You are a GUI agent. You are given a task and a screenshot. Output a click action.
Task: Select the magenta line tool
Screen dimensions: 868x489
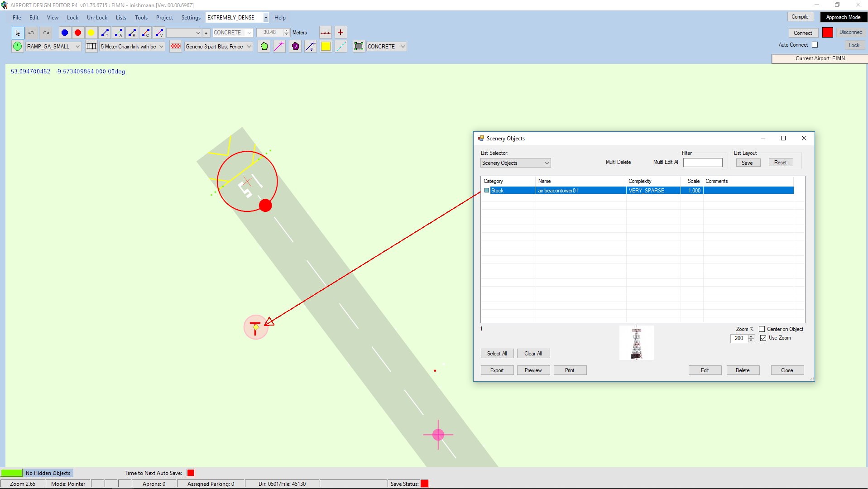coord(279,46)
